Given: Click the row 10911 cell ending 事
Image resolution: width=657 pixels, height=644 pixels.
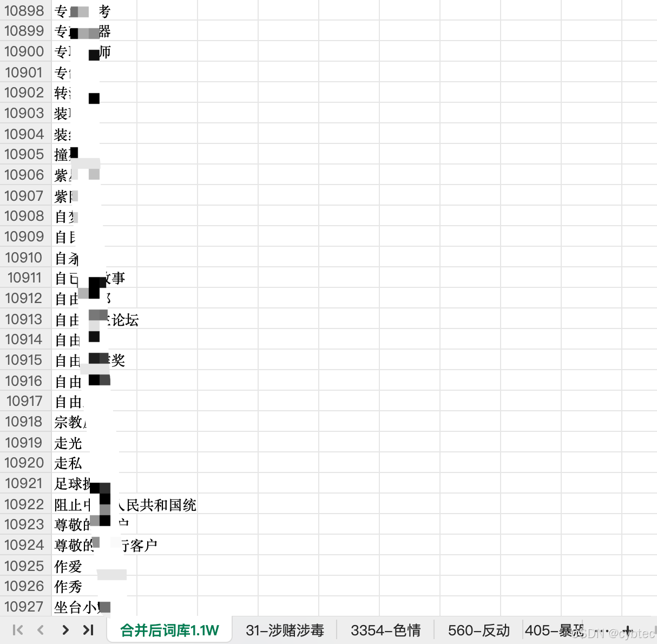Looking at the screenshot, I should coord(94,278).
